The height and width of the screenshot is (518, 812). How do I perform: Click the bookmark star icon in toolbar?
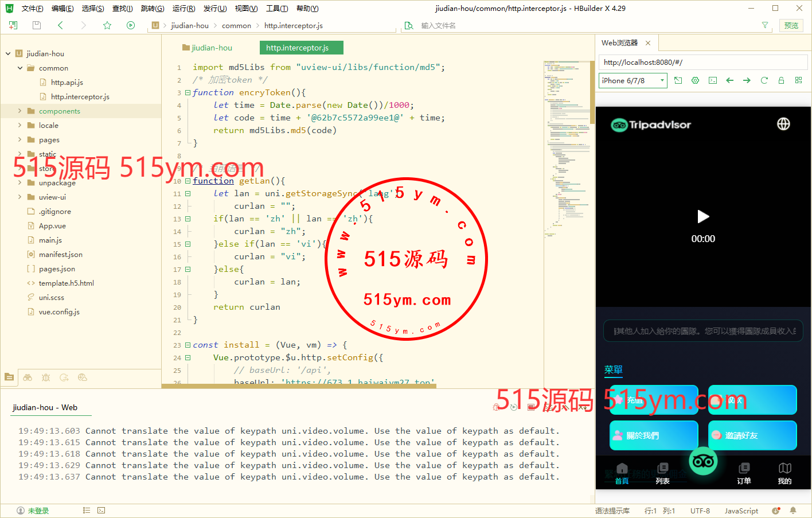pos(107,25)
